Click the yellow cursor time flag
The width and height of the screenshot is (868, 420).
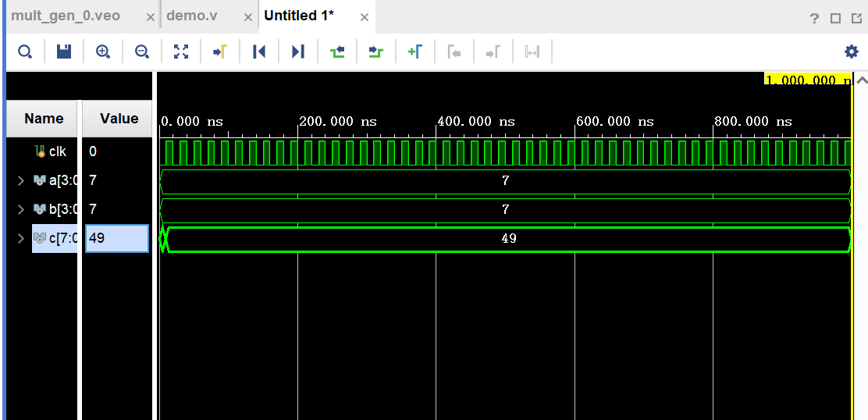tap(808, 79)
